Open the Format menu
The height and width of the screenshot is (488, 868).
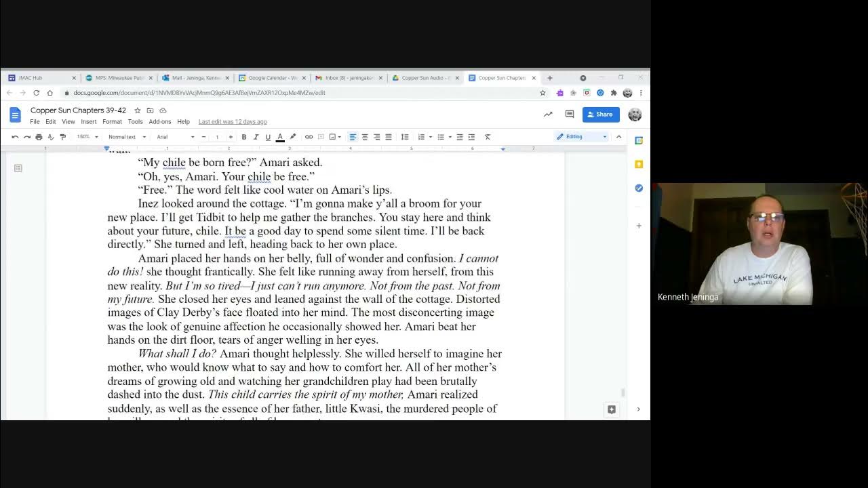112,122
